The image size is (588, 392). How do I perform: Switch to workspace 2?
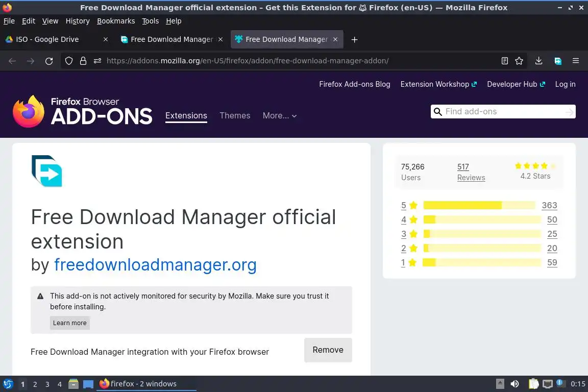35,384
